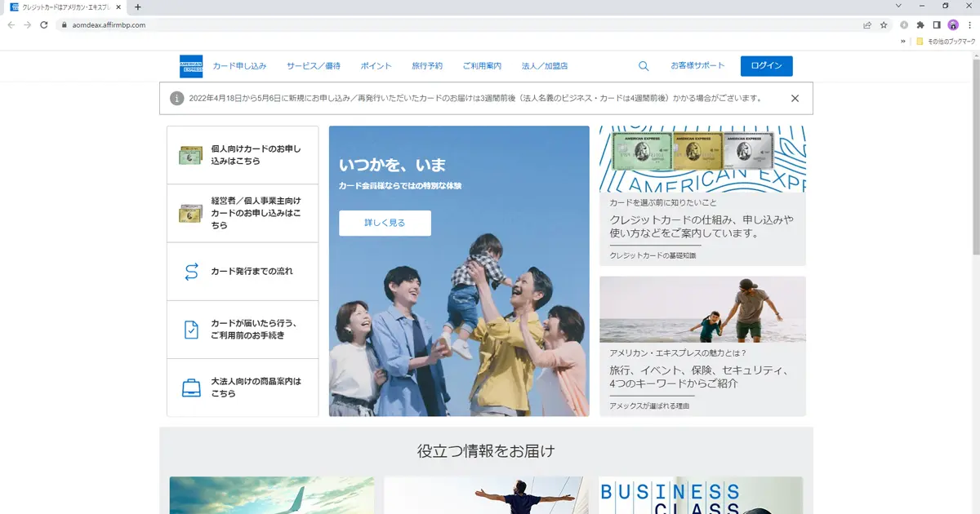Image resolution: width=980 pixels, height=514 pixels.
Task: Click the info icon in notice banner
Action: click(176, 99)
